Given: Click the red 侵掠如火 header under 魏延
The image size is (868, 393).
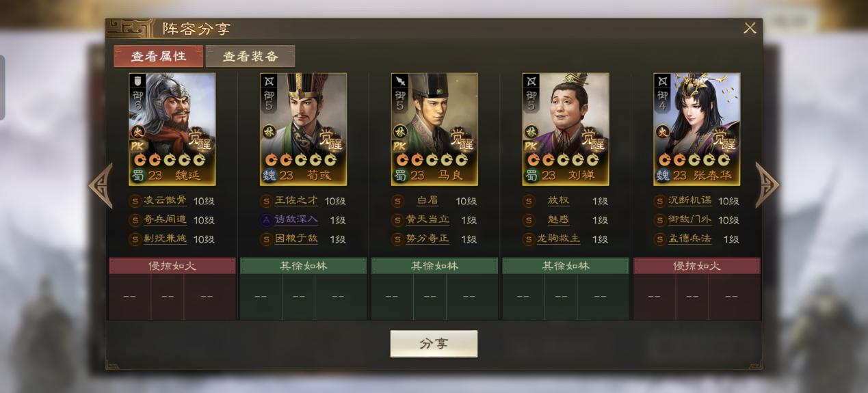Looking at the screenshot, I should [x=172, y=266].
